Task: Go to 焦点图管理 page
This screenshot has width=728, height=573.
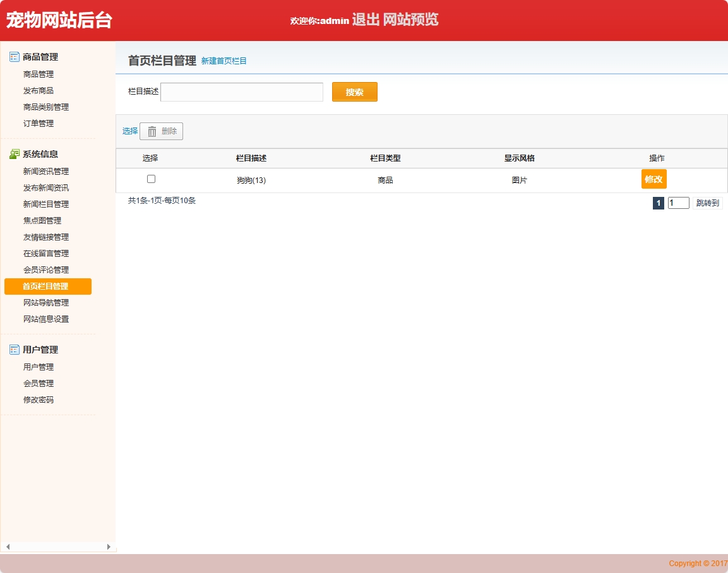Action: pyautogui.click(x=39, y=220)
